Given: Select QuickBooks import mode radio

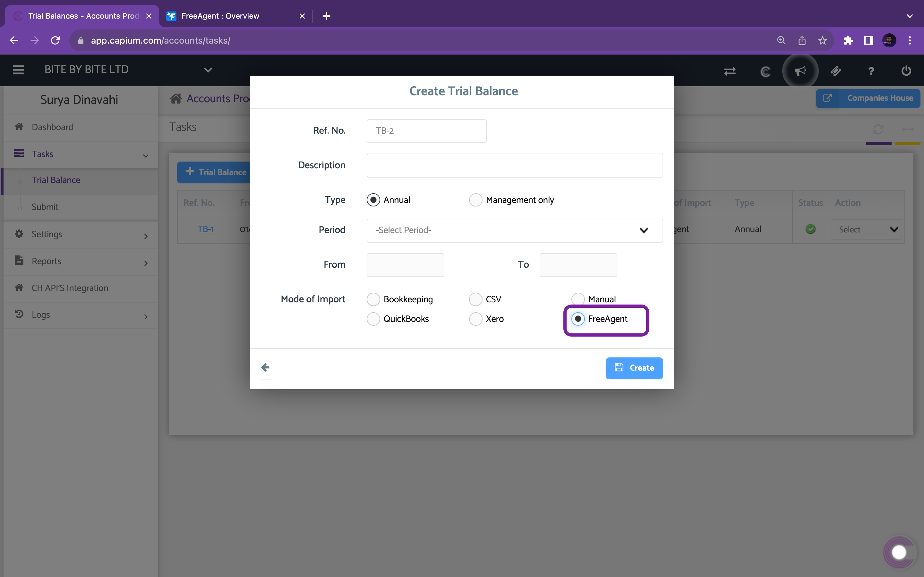Looking at the screenshot, I should pyautogui.click(x=373, y=319).
